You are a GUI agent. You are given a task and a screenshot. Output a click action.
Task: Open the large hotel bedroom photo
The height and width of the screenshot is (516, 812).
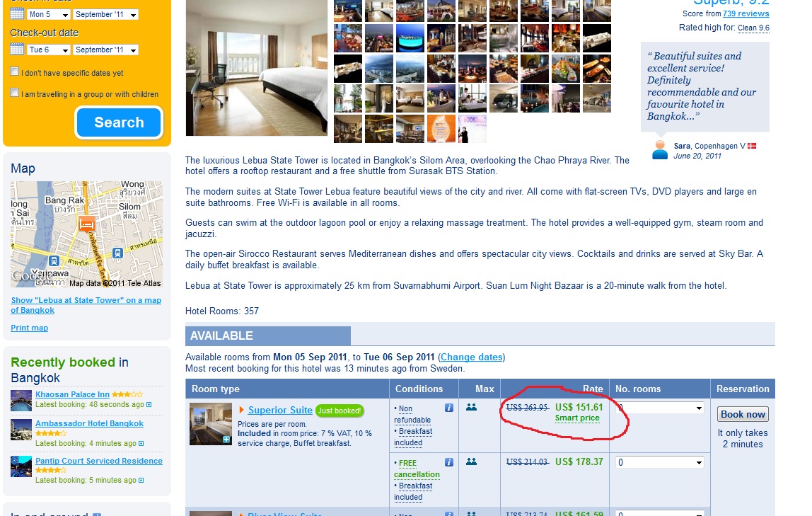tap(257, 68)
